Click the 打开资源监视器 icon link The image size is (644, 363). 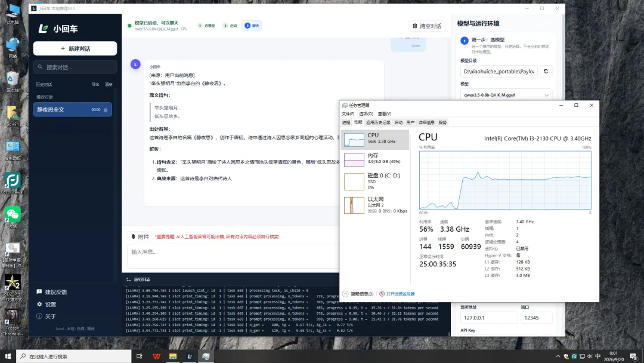pos(382,294)
